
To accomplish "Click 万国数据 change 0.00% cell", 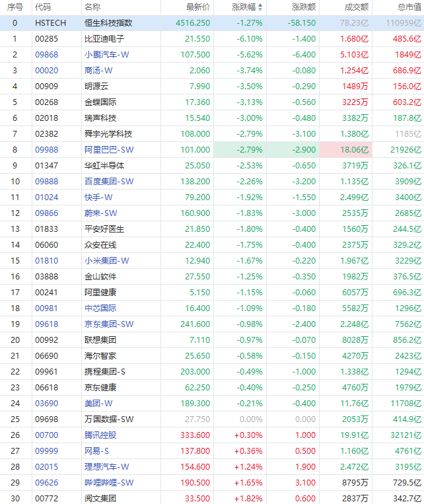I will pos(251,419).
